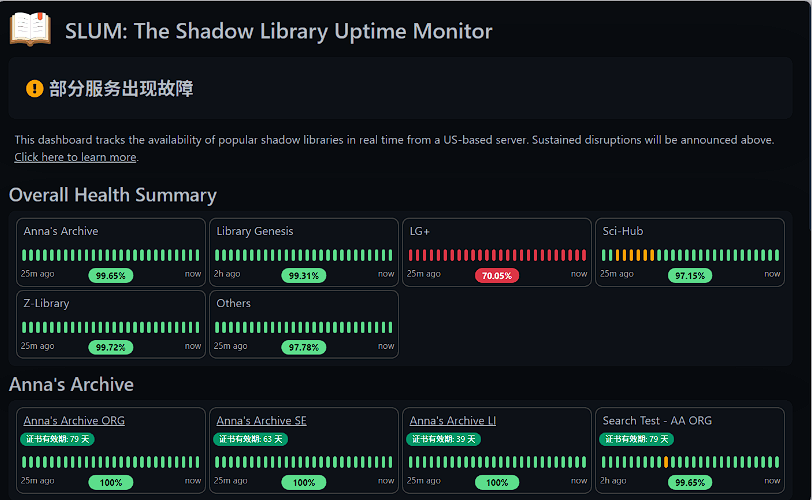Click the 99.65% badge for Search Test - AA ORG

point(690,482)
